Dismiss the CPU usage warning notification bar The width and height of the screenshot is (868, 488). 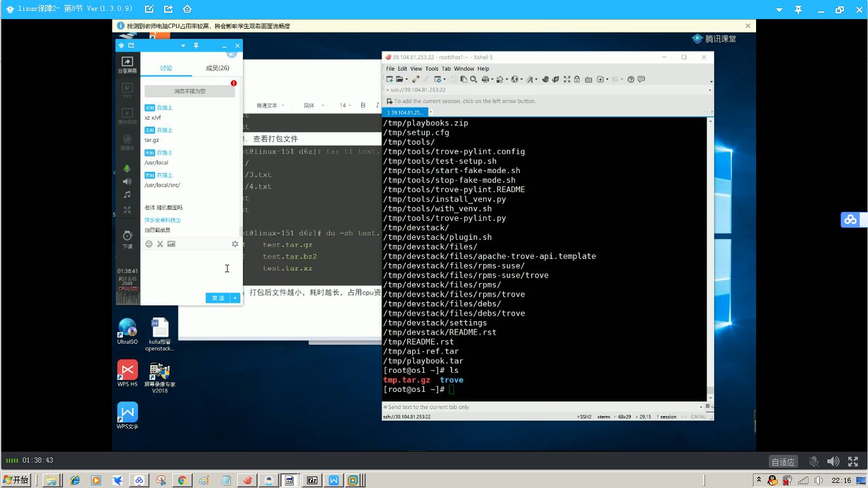click(748, 26)
